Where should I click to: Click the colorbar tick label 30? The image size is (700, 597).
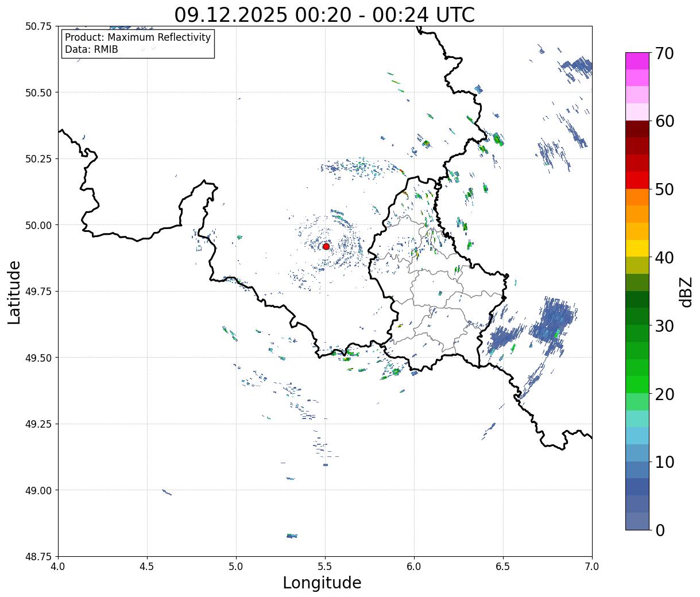664,325
